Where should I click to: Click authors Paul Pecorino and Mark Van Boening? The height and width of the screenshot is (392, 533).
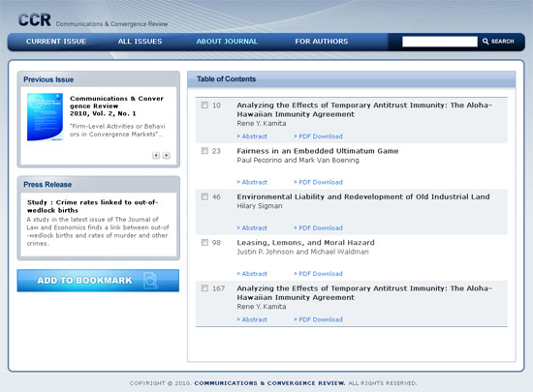(298, 161)
